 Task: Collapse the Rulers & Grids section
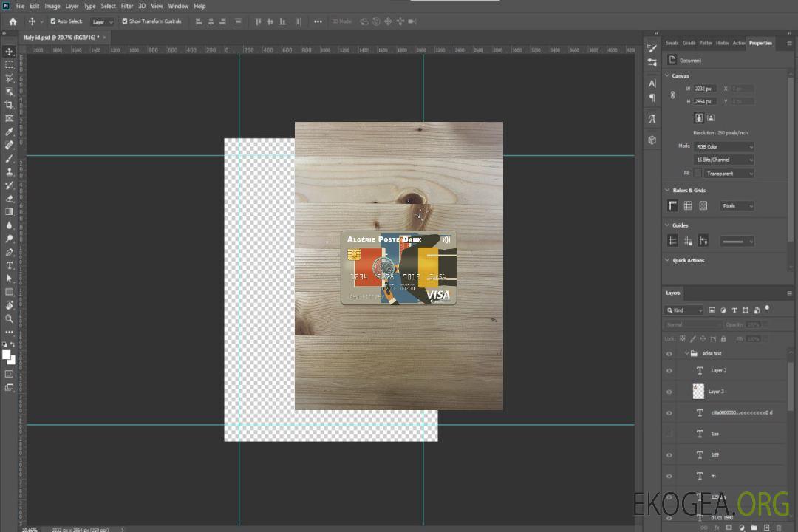667,191
